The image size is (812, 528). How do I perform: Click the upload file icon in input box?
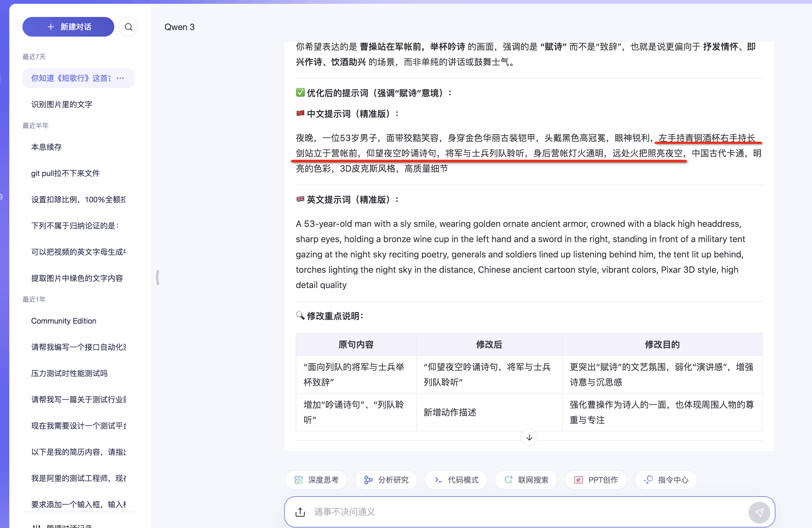[300, 512]
